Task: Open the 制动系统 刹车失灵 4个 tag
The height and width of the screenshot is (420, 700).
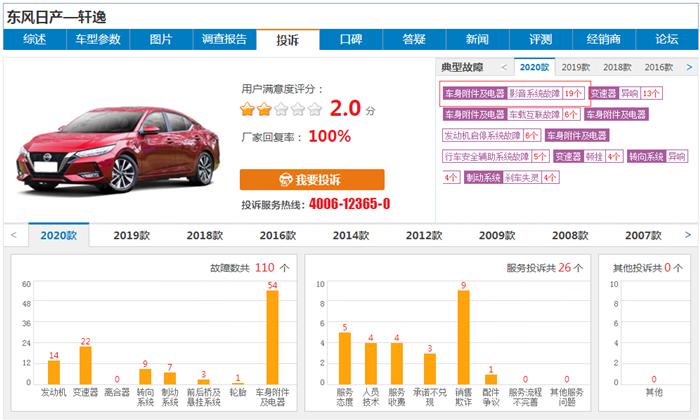Action: click(x=511, y=178)
